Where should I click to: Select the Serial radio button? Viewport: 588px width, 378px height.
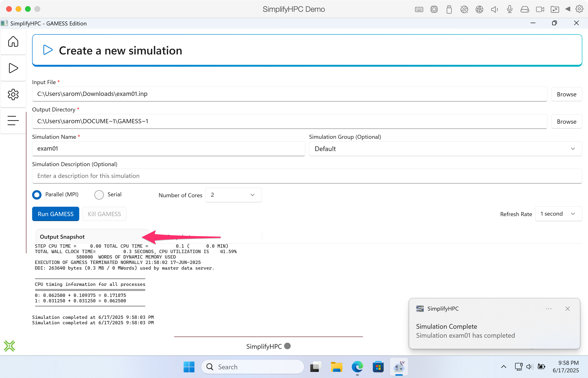coord(99,195)
